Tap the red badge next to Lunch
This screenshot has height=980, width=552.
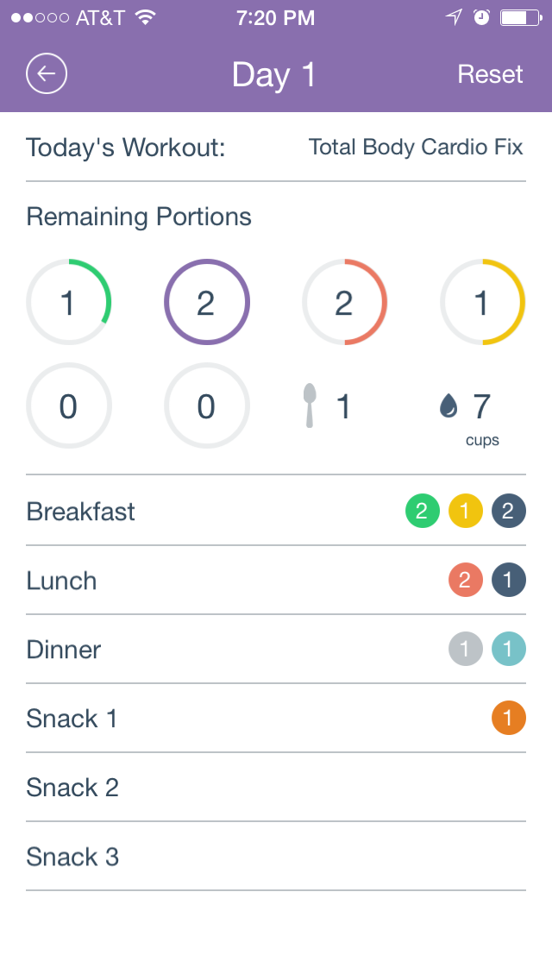point(465,580)
